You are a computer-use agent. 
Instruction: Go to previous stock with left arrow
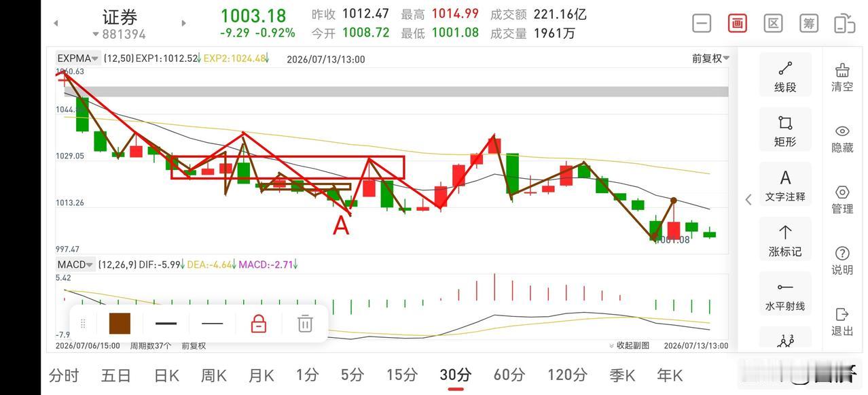click(x=56, y=23)
